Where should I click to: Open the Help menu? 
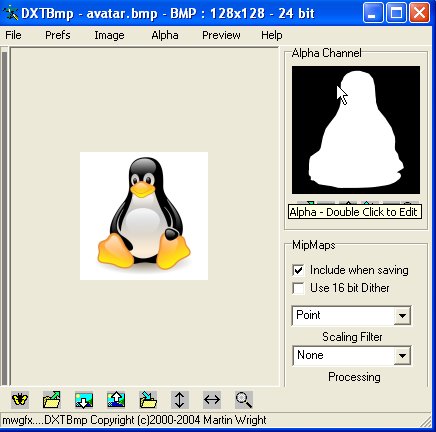(272, 35)
